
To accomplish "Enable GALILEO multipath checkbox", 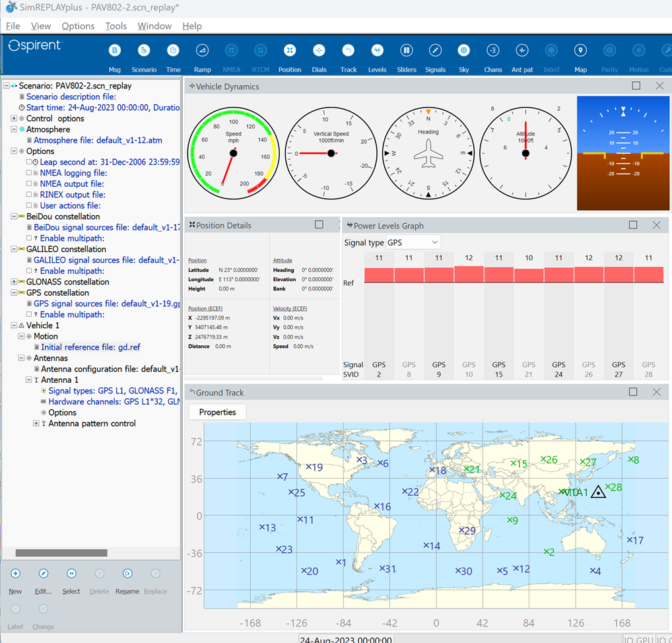I will click(x=28, y=271).
